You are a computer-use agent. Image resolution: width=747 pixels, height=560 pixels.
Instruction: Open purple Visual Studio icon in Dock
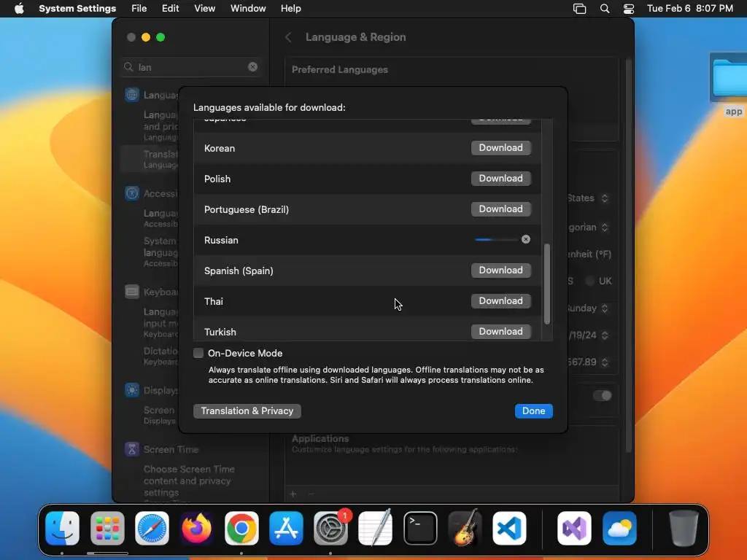tap(575, 528)
